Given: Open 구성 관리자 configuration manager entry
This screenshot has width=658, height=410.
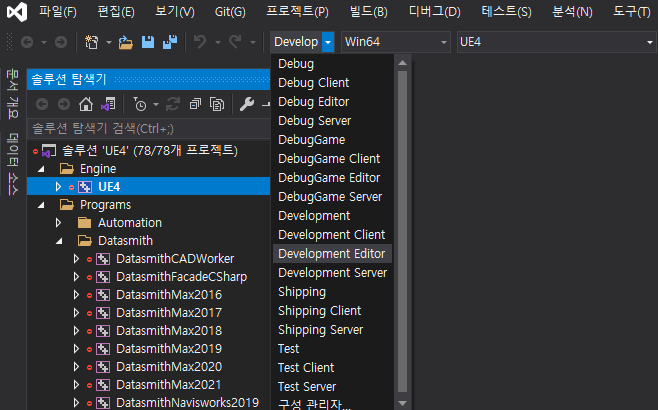Looking at the screenshot, I should (x=332, y=404).
